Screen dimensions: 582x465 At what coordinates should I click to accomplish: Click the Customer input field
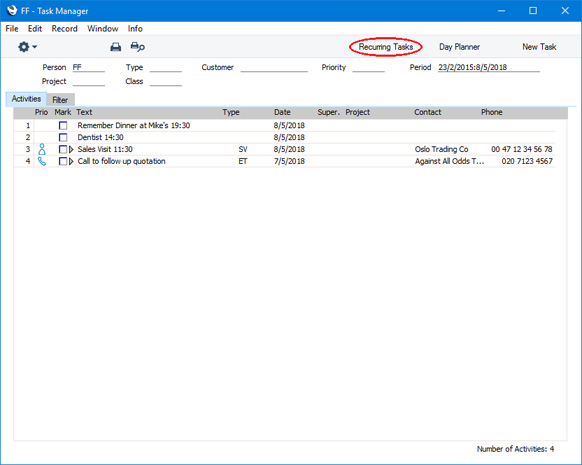coord(274,68)
